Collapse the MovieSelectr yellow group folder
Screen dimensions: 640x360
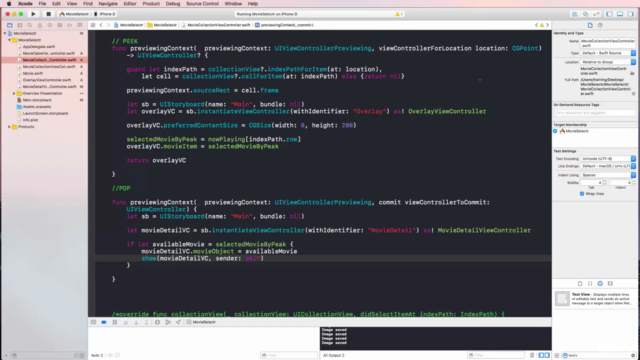click(x=9, y=40)
